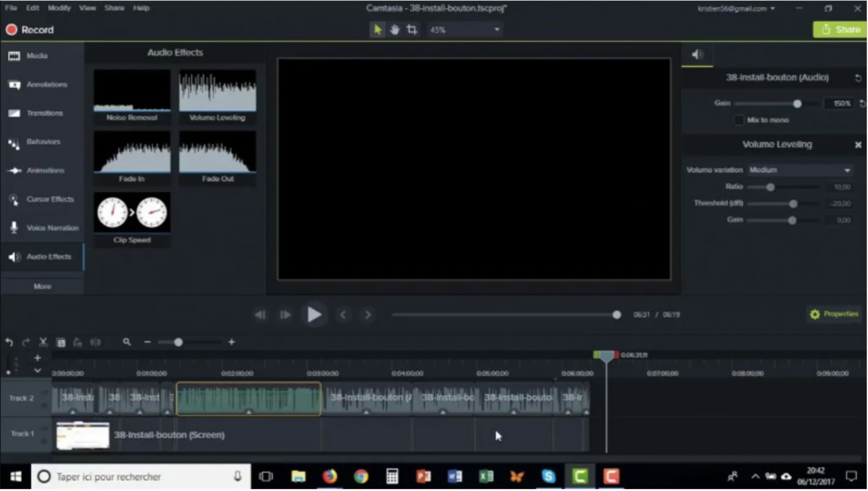The width and height of the screenshot is (868, 491).
Task: Enable Mix to mono checkbox
Action: [x=739, y=120]
